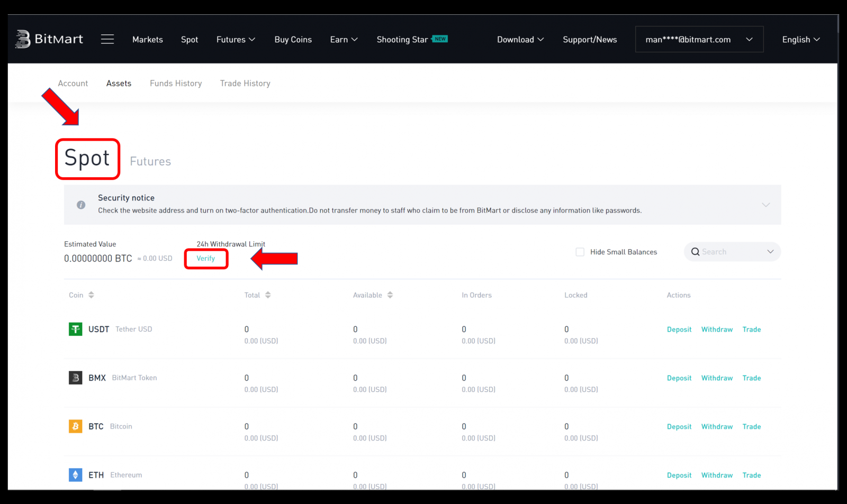Toggle the Total column sorting

(268, 295)
